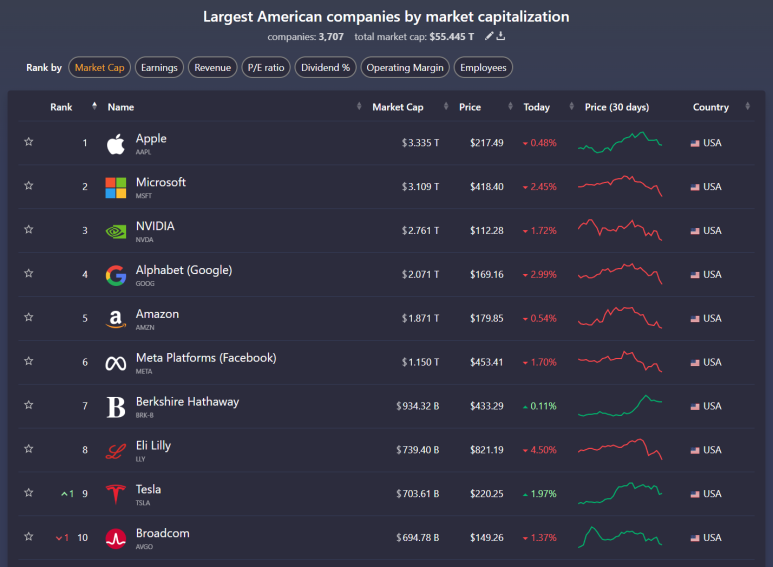Click the Eli Lilly logo icon

(x=116, y=451)
